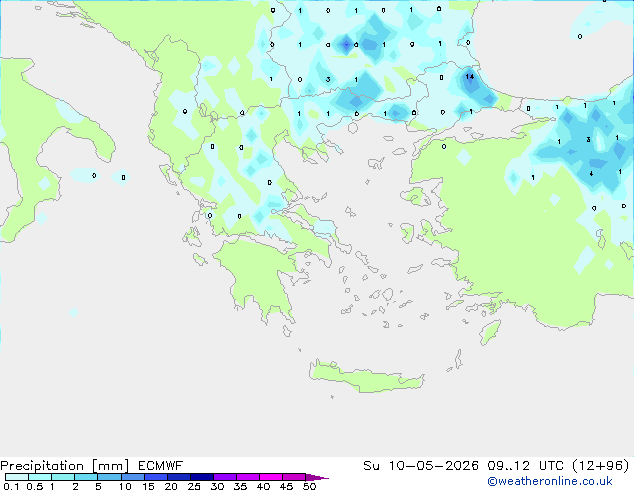Select the 30–35 mm purple legend swatch
634x490 pixels.
[225, 477]
